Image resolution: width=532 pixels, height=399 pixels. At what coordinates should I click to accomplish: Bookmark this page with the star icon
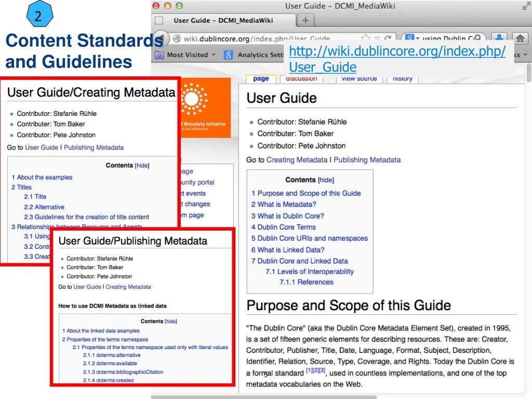pyautogui.click(x=366, y=37)
